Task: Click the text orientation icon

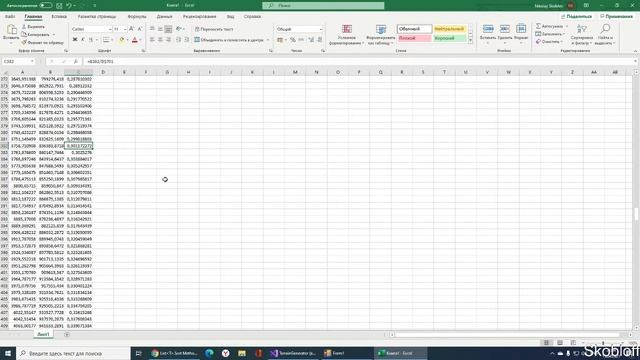Action: [179, 29]
